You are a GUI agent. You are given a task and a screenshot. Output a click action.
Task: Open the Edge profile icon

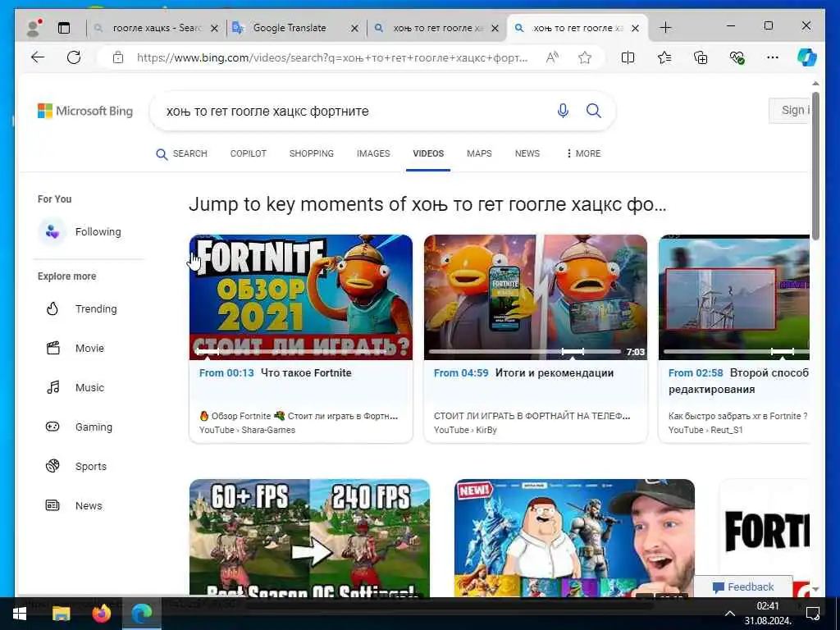(x=34, y=27)
